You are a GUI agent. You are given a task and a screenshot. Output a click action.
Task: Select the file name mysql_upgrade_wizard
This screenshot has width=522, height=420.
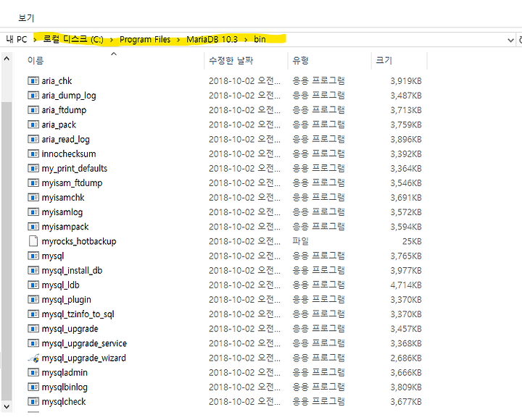[x=83, y=358]
